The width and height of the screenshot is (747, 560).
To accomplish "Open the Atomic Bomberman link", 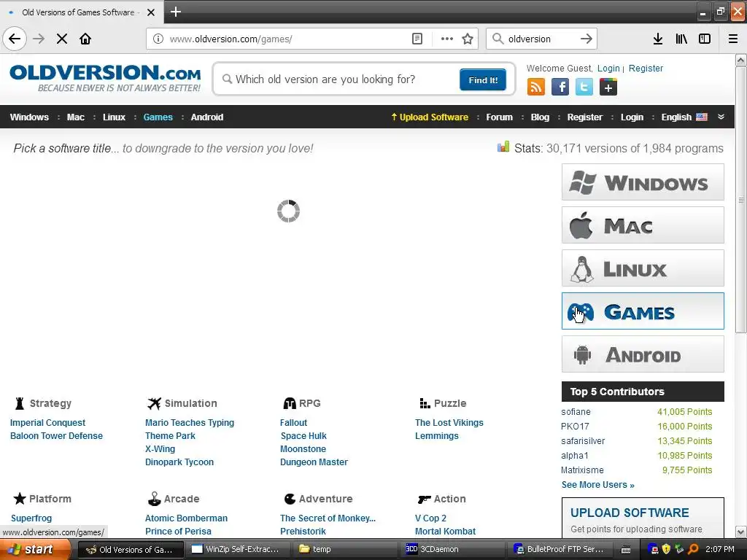I will coord(186,518).
